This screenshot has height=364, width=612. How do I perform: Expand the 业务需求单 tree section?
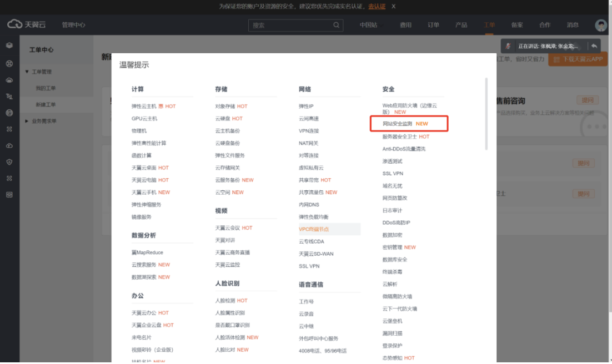click(x=27, y=121)
